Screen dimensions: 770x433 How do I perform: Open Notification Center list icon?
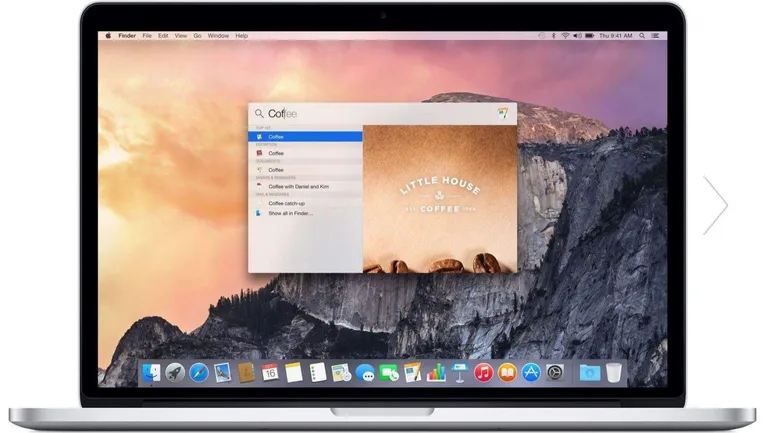point(655,36)
